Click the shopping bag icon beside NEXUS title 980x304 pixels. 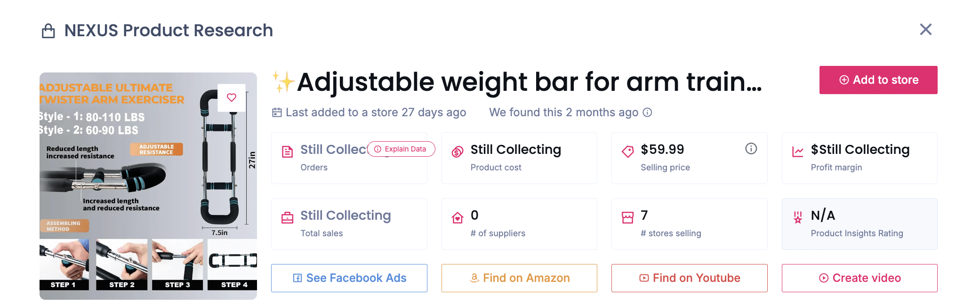pyautogui.click(x=48, y=31)
